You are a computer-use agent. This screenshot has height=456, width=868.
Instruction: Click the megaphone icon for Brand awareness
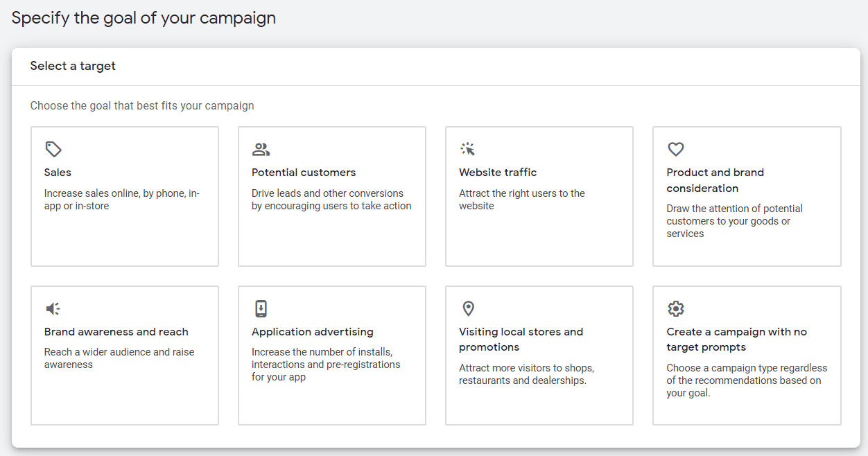click(53, 308)
